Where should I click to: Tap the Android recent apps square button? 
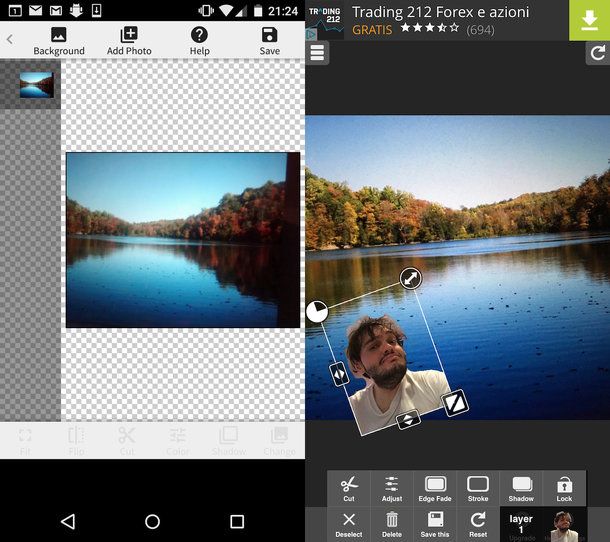click(x=237, y=521)
